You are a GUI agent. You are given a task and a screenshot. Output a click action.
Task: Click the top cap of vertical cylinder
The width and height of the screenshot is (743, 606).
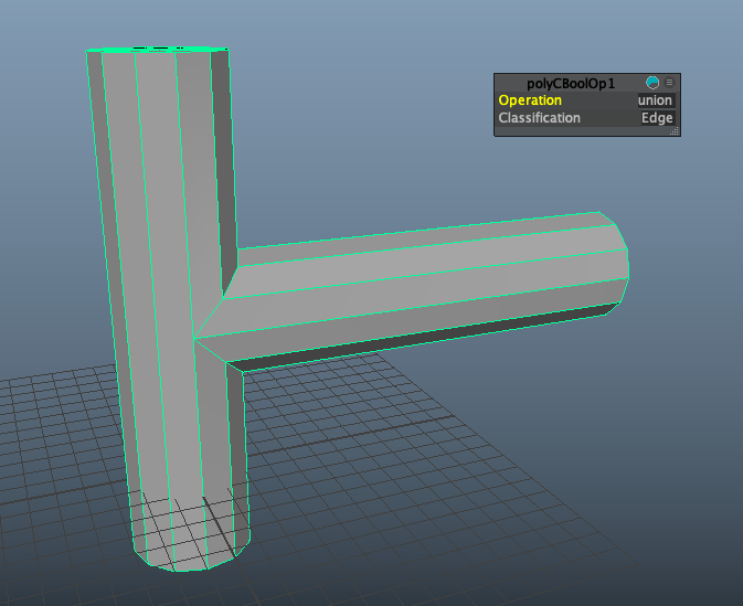click(x=156, y=49)
